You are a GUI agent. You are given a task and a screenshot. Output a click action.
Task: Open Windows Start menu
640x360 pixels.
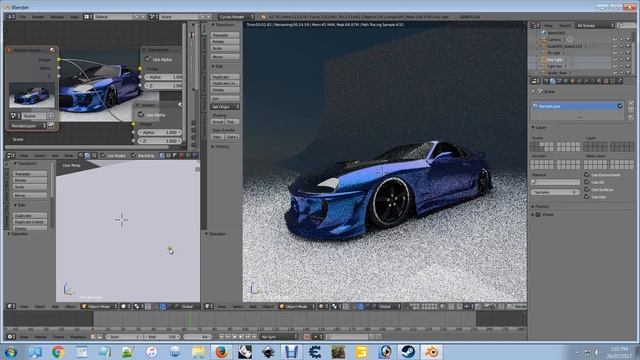[x=11, y=352]
